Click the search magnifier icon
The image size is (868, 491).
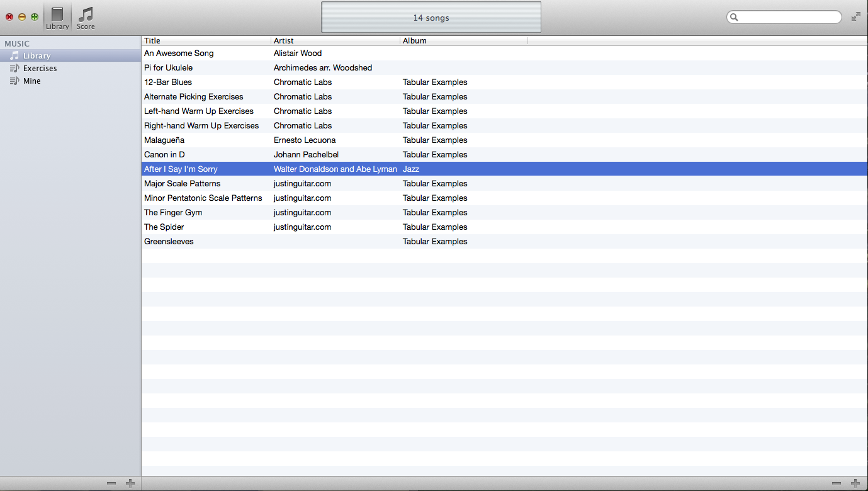(734, 18)
